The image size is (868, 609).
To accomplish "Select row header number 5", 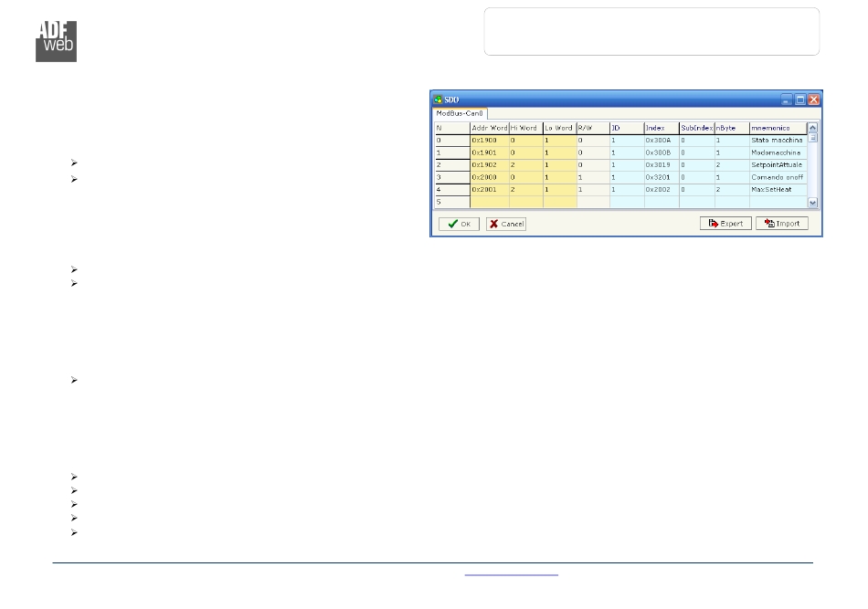I will (x=452, y=202).
